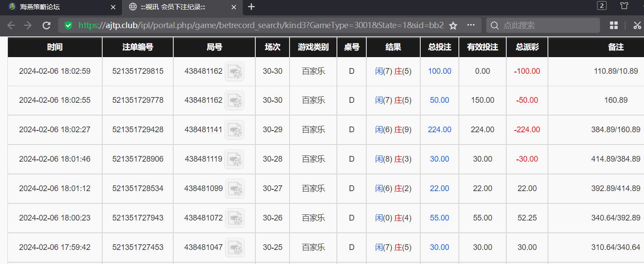
Task: Click the URL address field
Action: point(261,25)
